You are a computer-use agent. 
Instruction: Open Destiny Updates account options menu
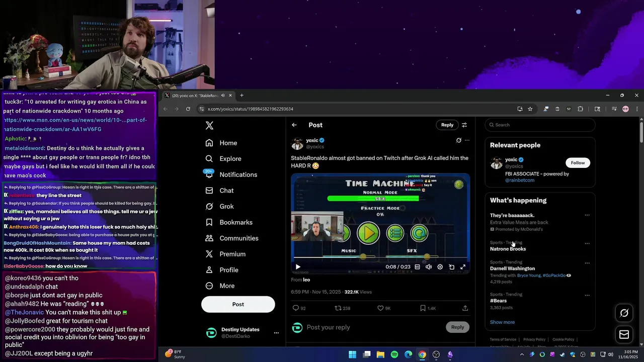pyautogui.click(x=276, y=333)
